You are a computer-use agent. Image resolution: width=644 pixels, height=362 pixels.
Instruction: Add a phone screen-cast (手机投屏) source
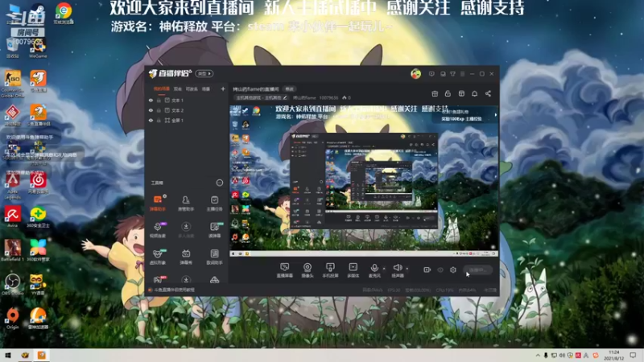click(330, 270)
